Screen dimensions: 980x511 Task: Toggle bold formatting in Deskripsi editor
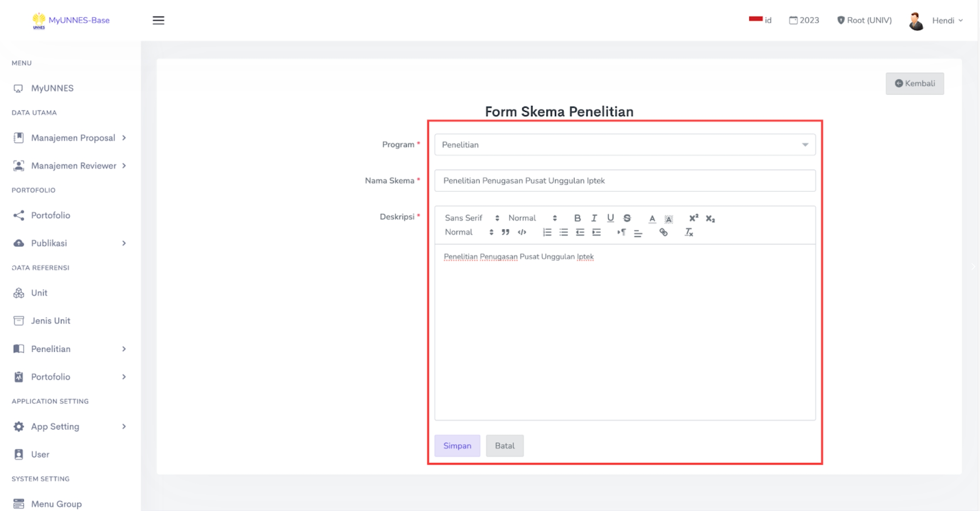[x=577, y=218]
